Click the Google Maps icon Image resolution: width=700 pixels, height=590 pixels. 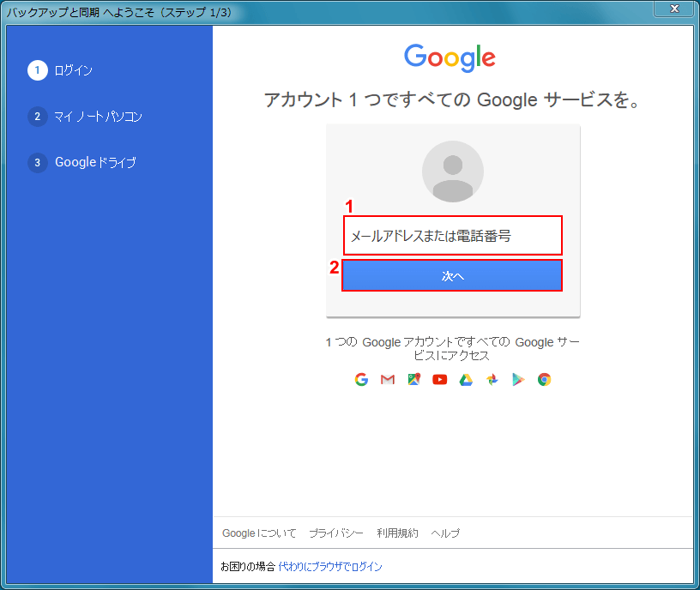[413, 380]
